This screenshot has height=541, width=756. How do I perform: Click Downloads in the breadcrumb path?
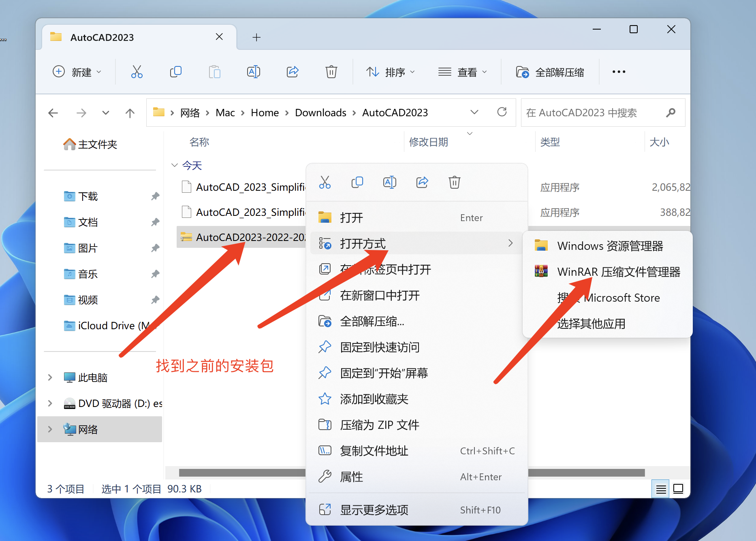click(320, 113)
